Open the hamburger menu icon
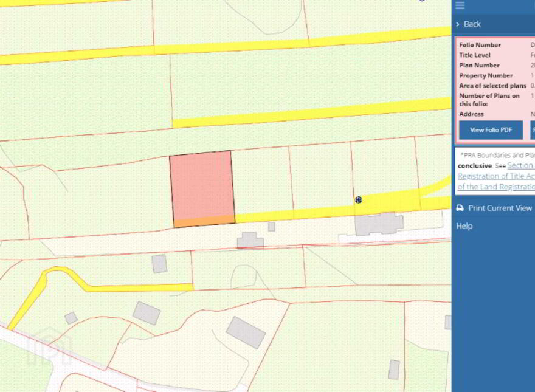Screen dimensions: 535x392 [460, 5]
